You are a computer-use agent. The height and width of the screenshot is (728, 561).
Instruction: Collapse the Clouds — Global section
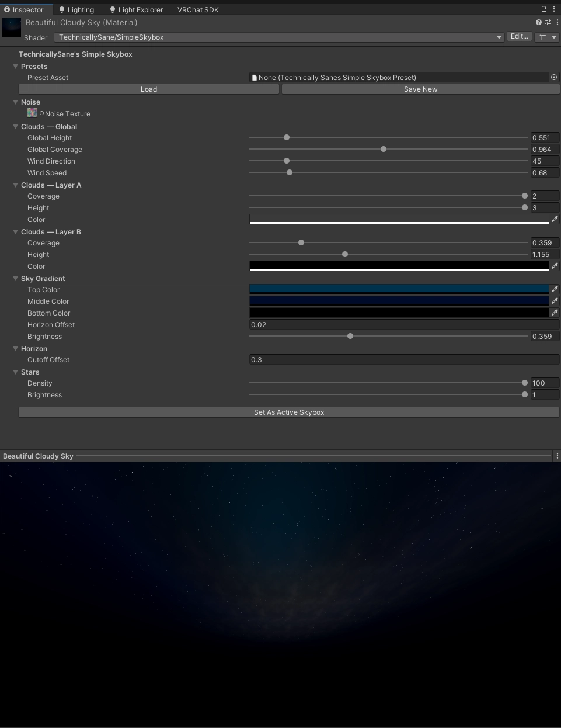point(16,127)
